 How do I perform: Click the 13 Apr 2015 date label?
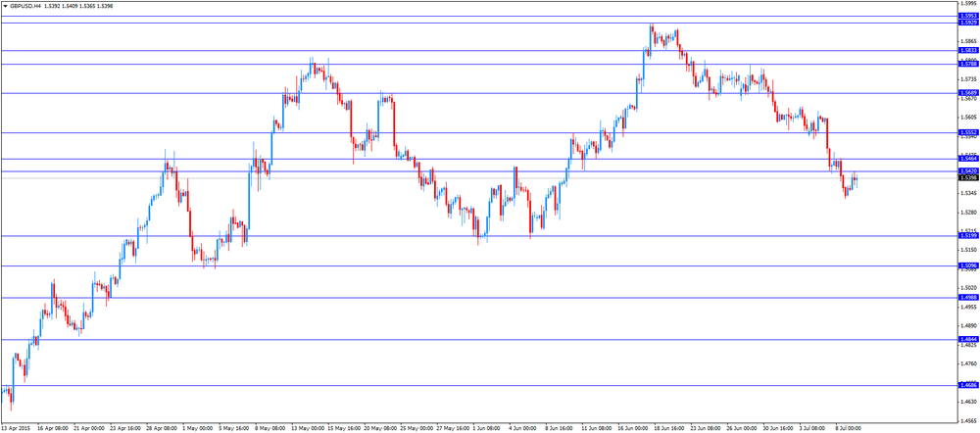pos(16,429)
